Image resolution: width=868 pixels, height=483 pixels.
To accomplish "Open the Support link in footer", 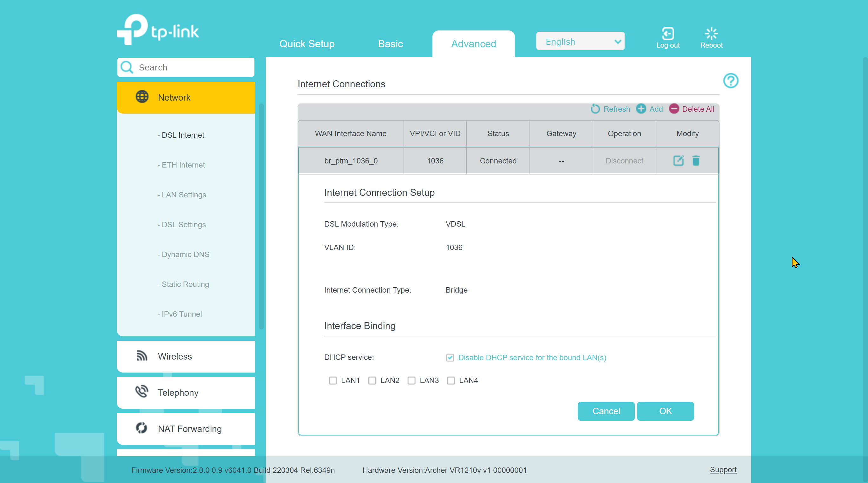I will [x=723, y=470].
